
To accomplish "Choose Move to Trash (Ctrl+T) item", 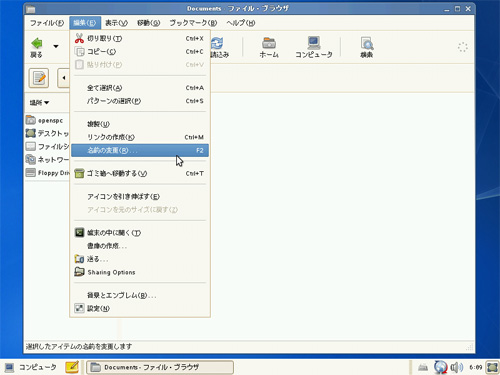I will point(140,173).
